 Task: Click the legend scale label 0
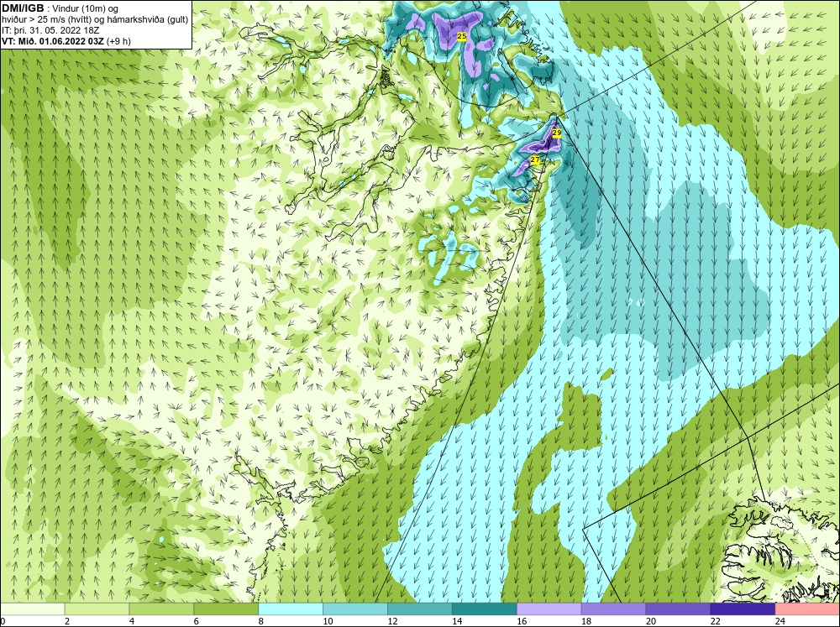click(3, 621)
